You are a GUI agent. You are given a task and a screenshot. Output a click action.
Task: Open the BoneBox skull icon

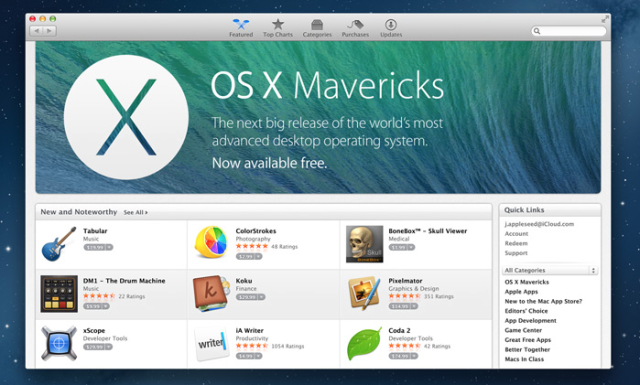[x=364, y=244]
